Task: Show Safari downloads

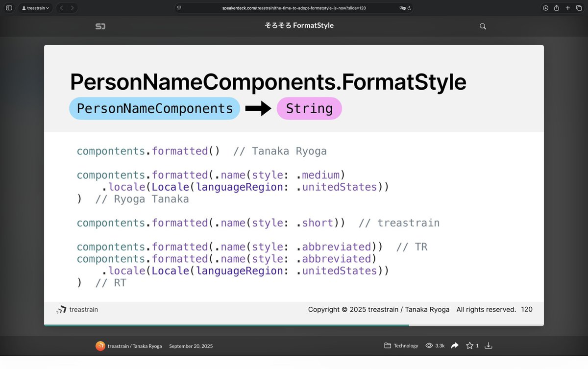Action: point(545,8)
